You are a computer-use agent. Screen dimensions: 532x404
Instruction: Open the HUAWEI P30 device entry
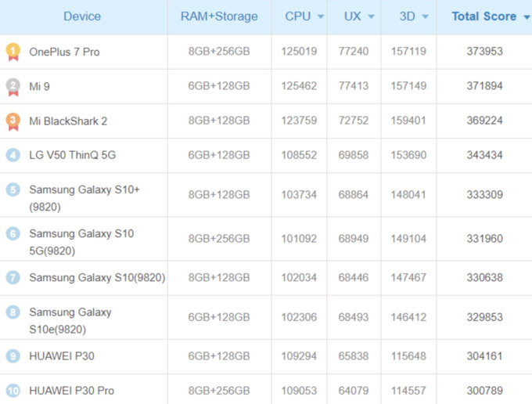pos(62,356)
